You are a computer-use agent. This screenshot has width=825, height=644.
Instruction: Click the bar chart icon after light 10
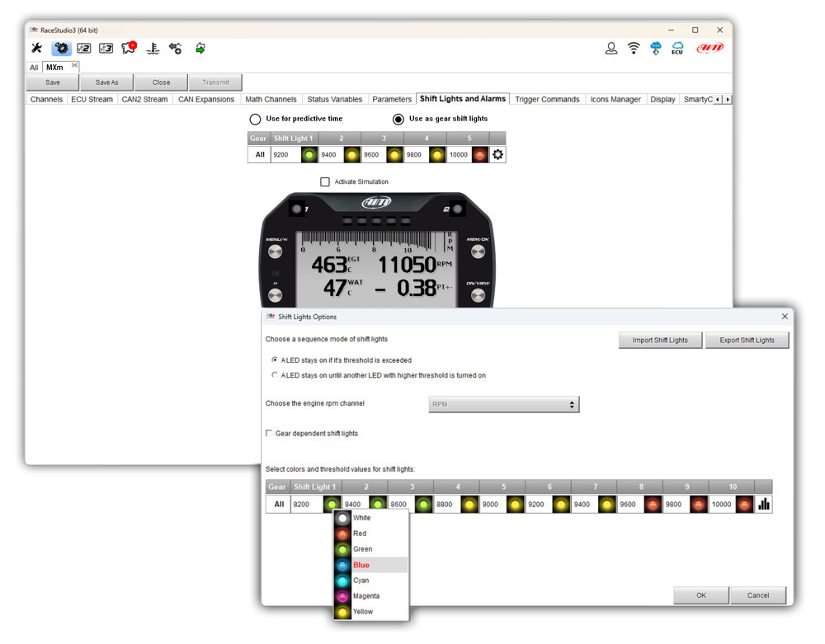pyautogui.click(x=764, y=505)
